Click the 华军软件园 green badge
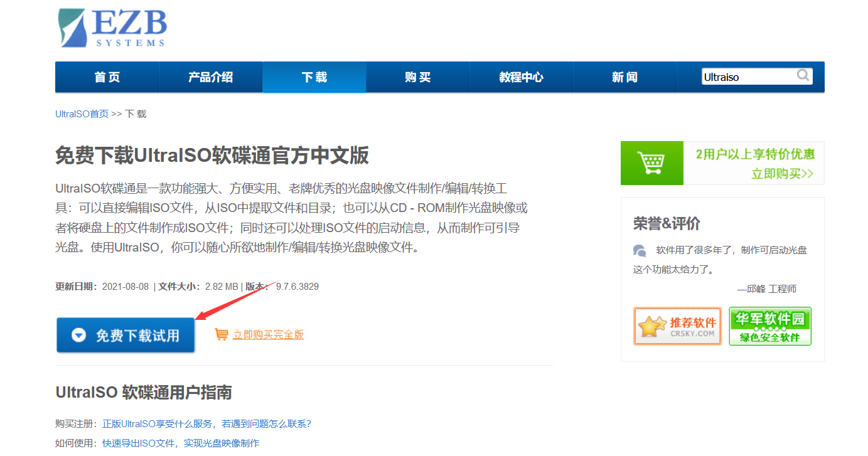This screenshot has width=868, height=456. (x=770, y=326)
